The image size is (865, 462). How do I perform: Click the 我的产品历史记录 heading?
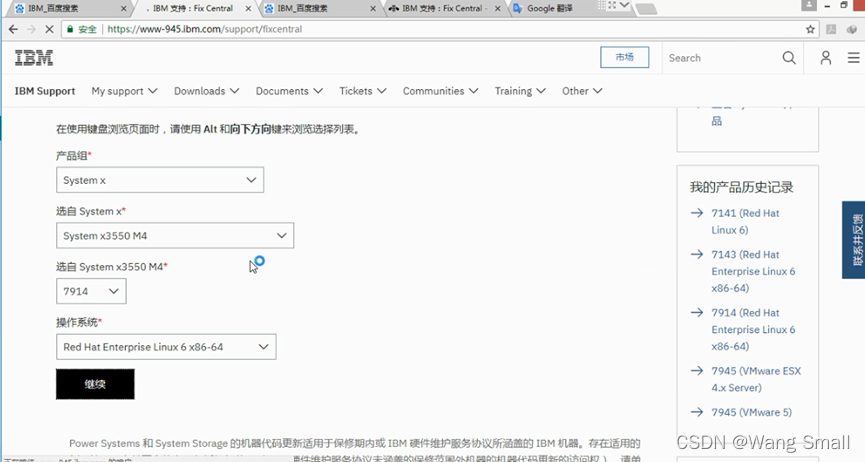tap(741, 187)
